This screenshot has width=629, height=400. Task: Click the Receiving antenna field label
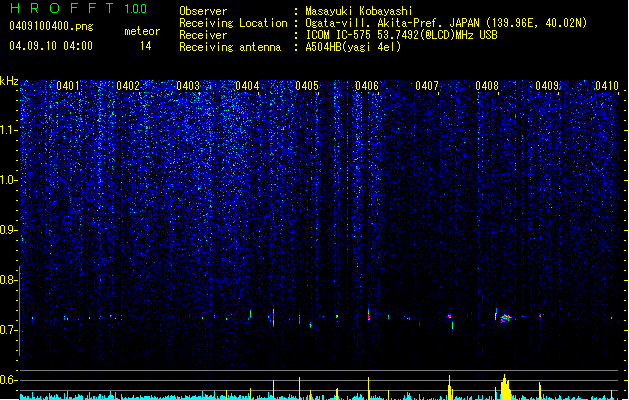tap(230, 47)
